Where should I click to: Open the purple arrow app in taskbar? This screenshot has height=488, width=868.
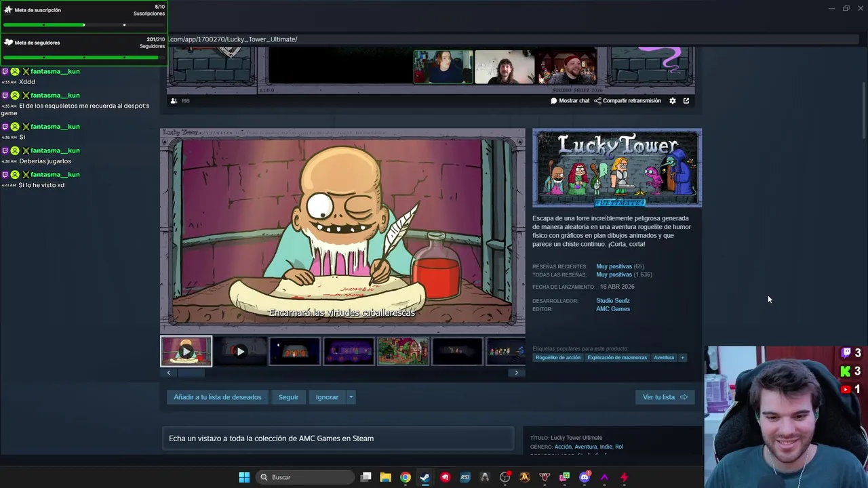pyautogui.click(x=604, y=477)
